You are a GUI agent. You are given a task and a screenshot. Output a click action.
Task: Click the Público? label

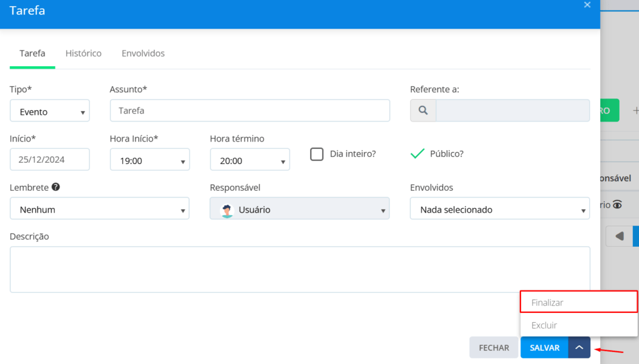pyautogui.click(x=447, y=154)
